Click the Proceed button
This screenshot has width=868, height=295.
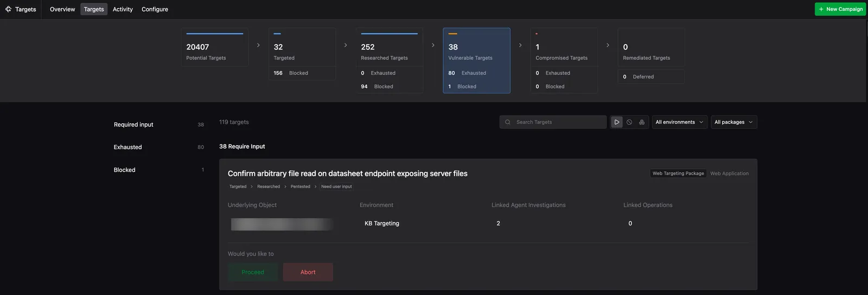point(253,272)
